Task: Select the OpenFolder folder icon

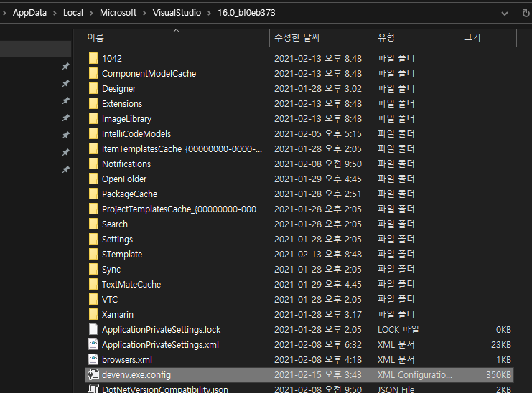Action: (93, 179)
